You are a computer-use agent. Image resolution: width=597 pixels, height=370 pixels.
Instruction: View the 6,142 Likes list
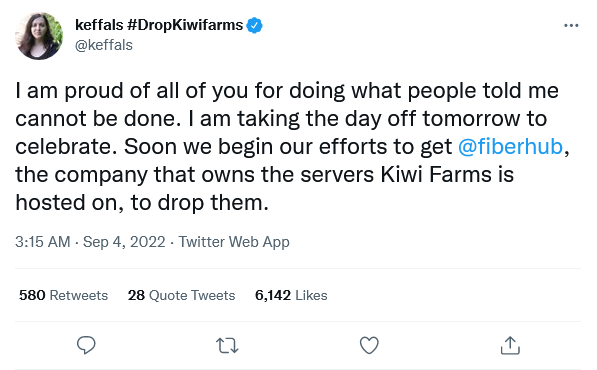291,295
